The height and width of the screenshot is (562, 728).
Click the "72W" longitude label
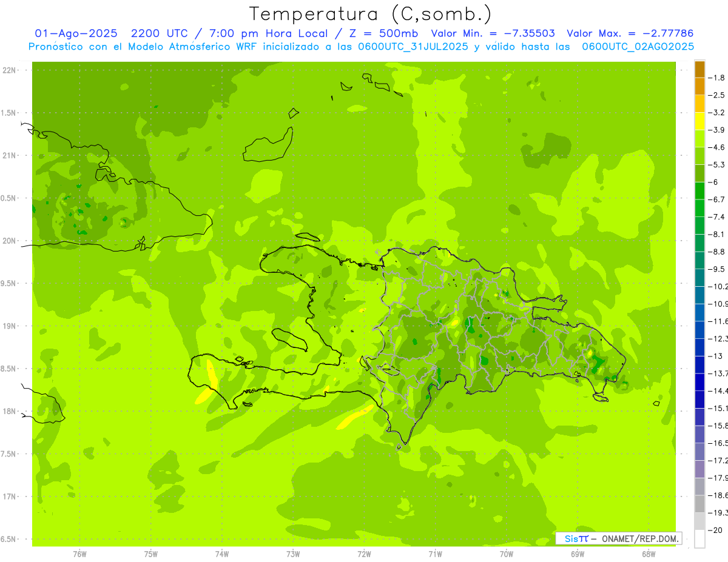[x=364, y=554]
